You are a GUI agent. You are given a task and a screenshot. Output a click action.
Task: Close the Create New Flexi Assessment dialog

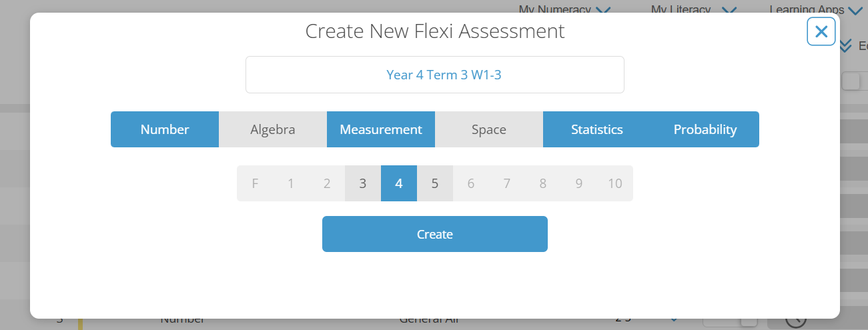(821, 31)
